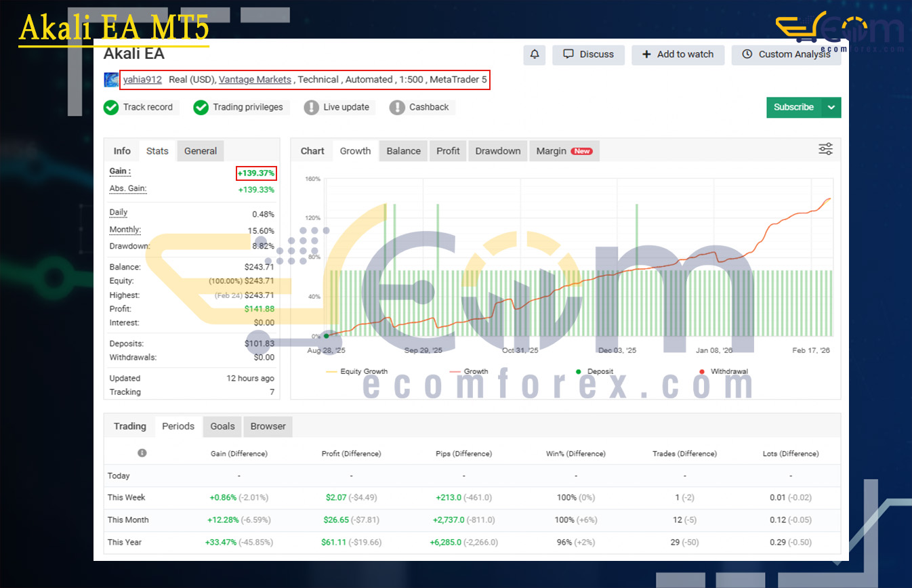Open the Vantage Markets broker link
Screen dimensions: 912x588
(255, 80)
